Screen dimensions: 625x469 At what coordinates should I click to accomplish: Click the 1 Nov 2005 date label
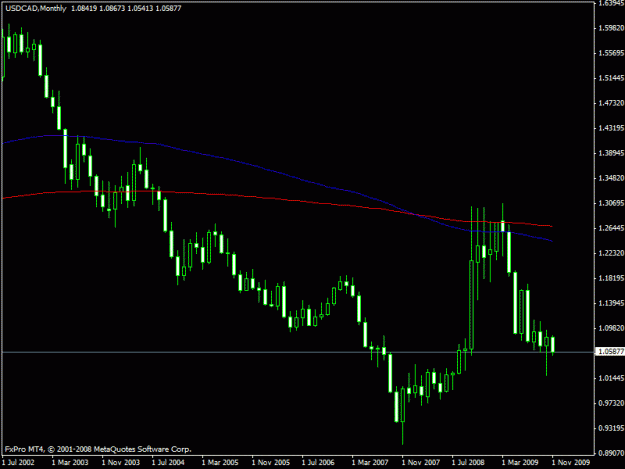271,463
